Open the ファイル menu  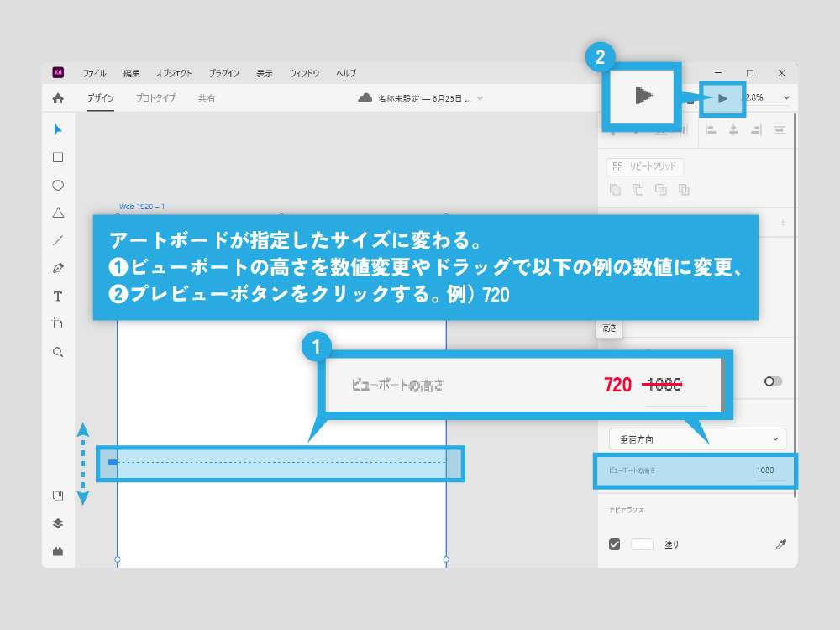(94, 73)
